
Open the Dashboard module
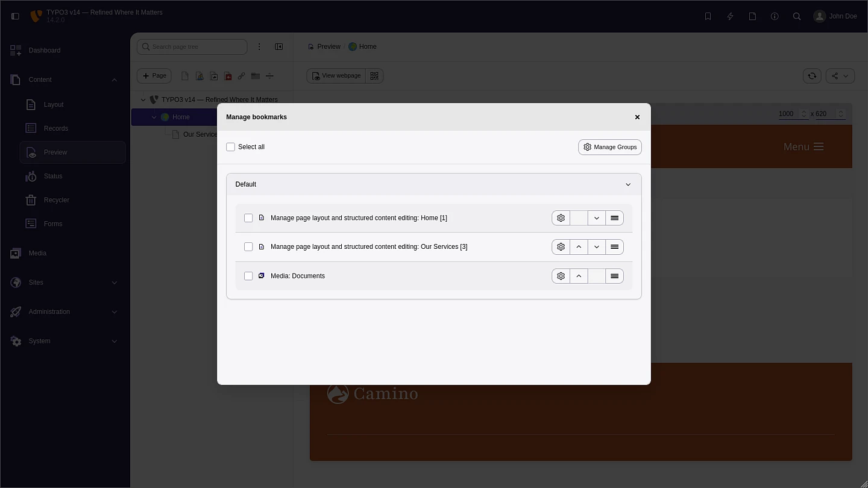[x=45, y=51]
